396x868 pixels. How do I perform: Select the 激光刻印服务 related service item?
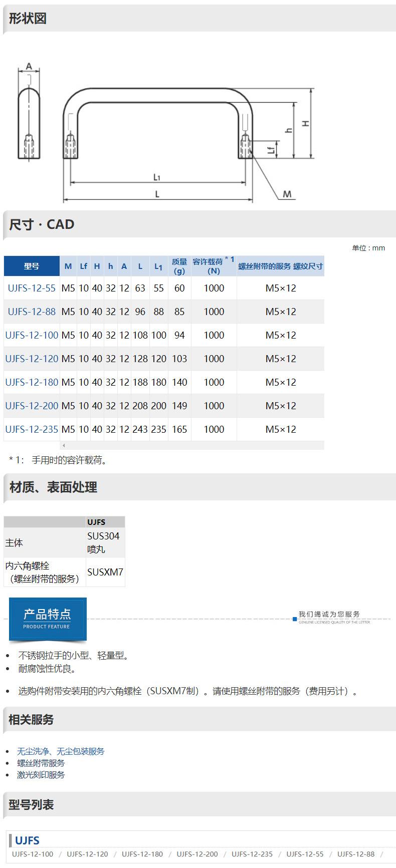pyautogui.click(x=41, y=774)
